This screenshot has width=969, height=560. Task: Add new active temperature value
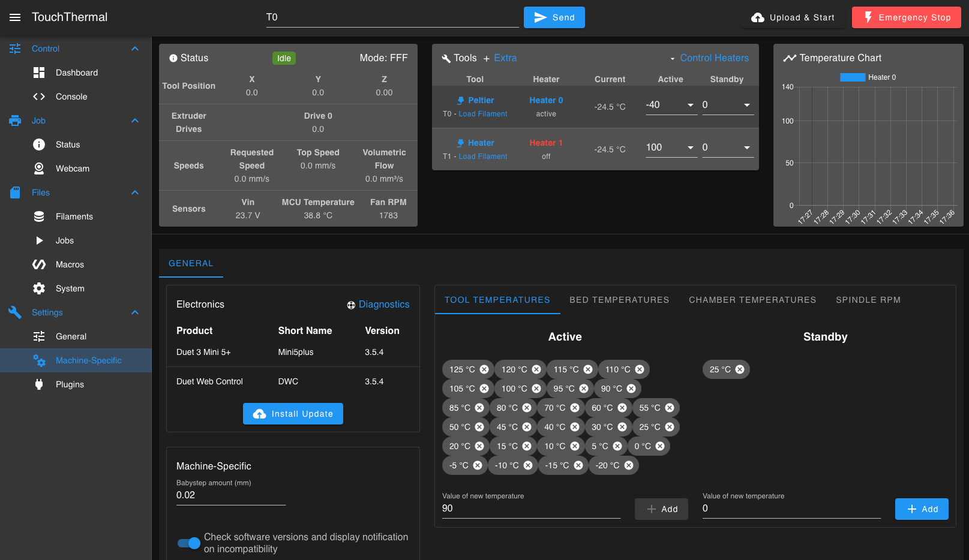pyautogui.click(x=661, y=509)
